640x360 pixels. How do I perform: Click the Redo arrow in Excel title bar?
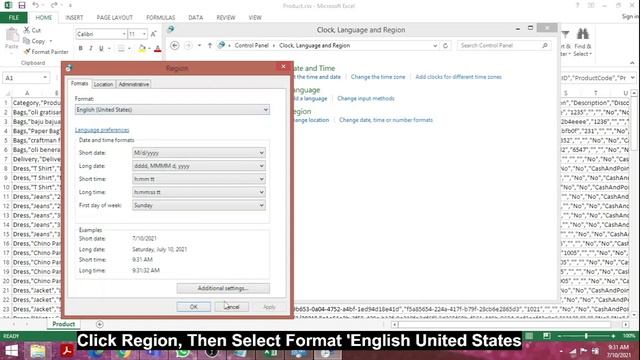tap(54, 5)
